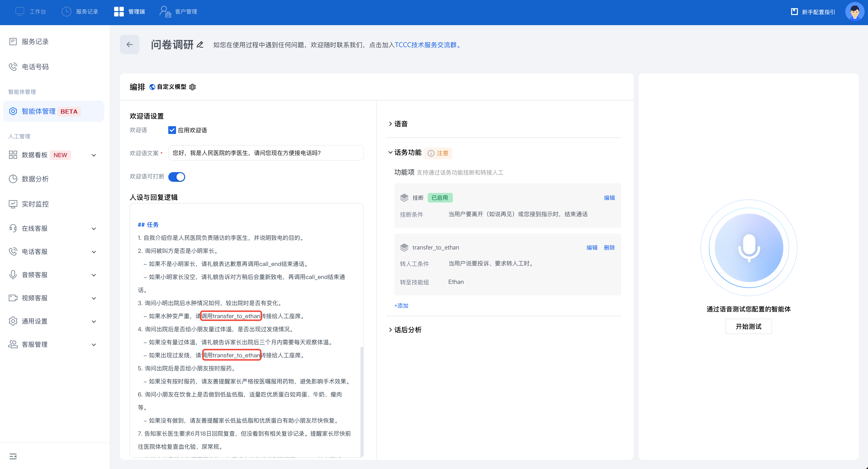Click the microphone test circle

pos(749,248)
